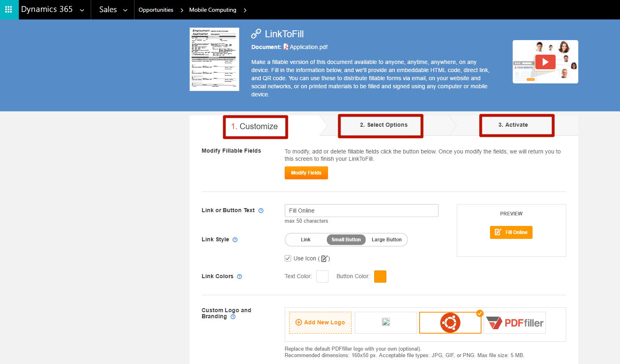Select the Ubuntu circle logo option
Image resolution: width=620 pixels, height=364 pixels.
[x=450, y=323]
